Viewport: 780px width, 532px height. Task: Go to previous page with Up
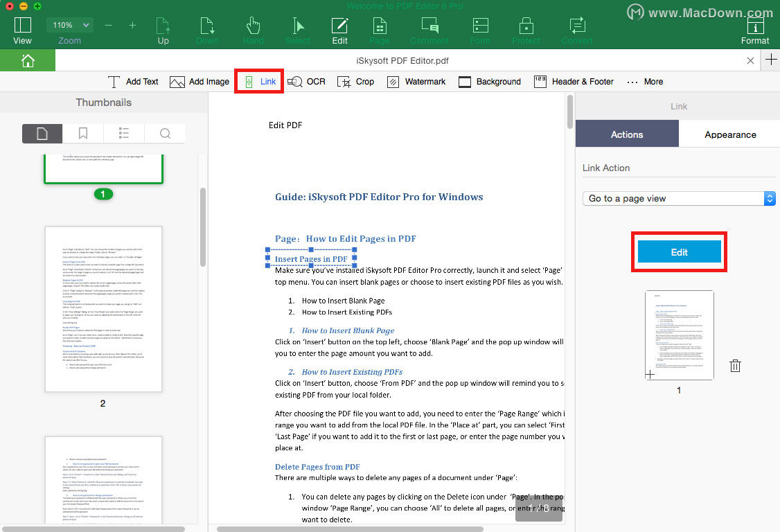(163, 31)
